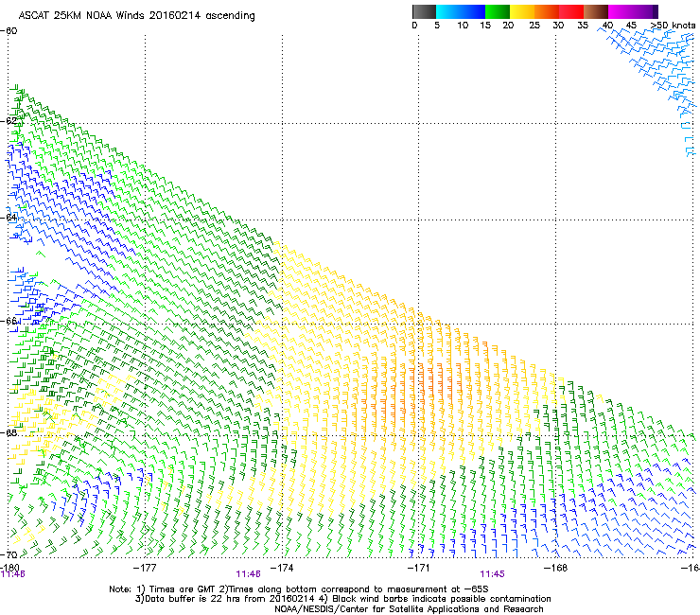Click the latitude label -62

pyautogui.click(x=9, y=121)
